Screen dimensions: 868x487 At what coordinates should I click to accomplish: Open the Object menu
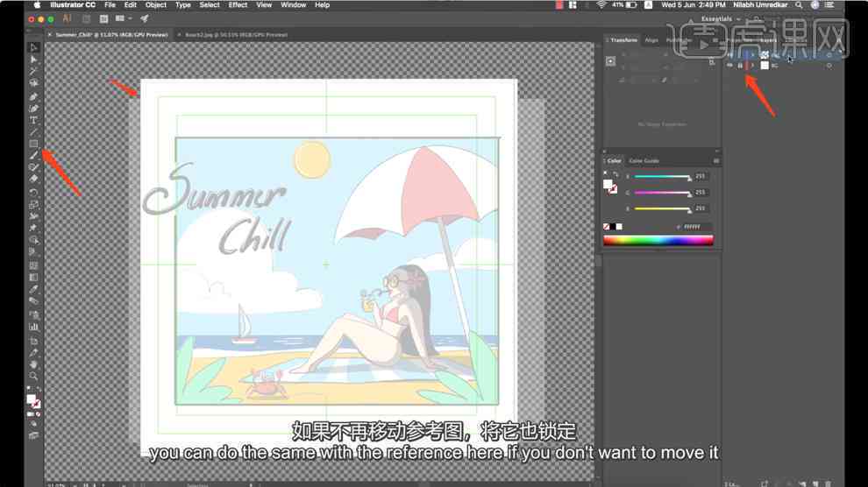pyautogui.click(x=155, y=5)
